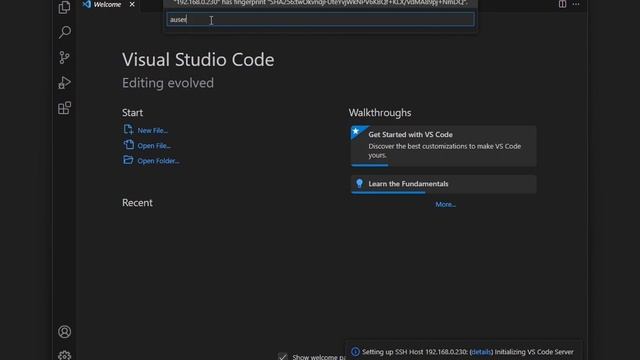
Task: Click the fingerprint message above the input
Action: pyautogui.click(x=320, y=3)
